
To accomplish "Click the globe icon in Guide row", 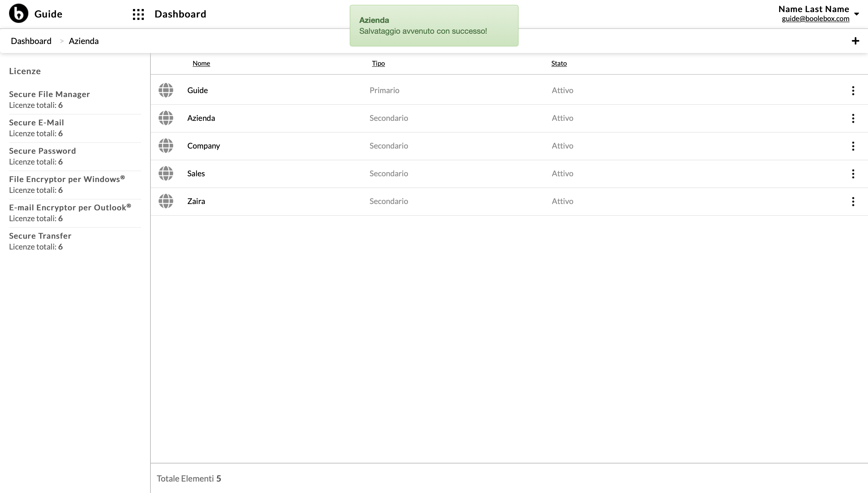I will [x=166, y=90].
